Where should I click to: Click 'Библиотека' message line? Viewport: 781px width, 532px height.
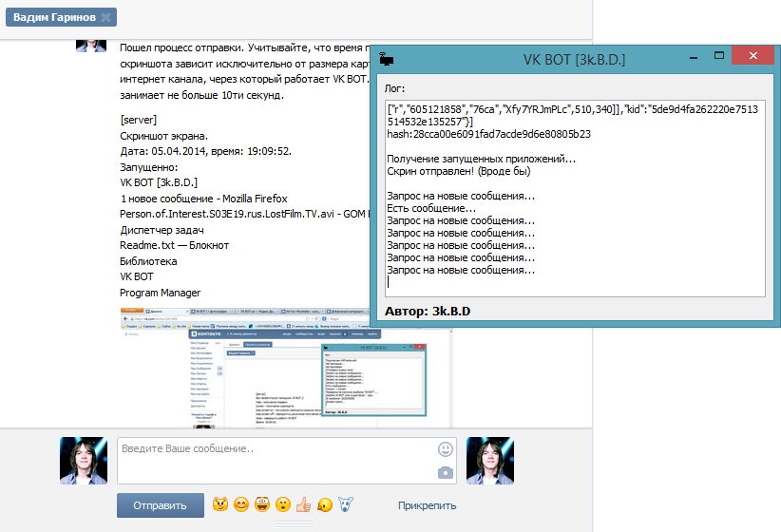(148, 261)
